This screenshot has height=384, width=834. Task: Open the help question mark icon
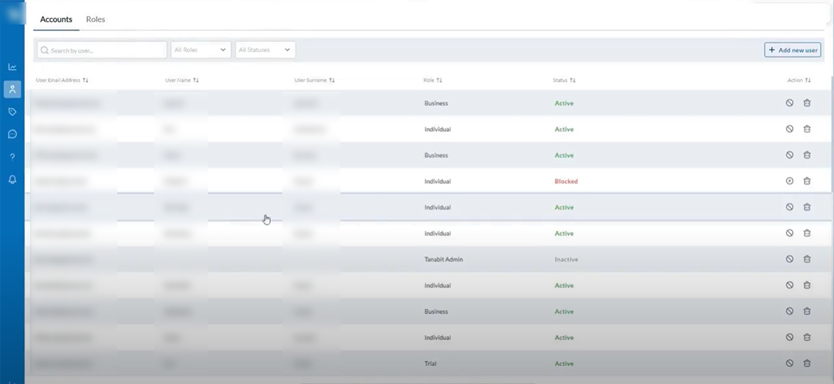12,157
